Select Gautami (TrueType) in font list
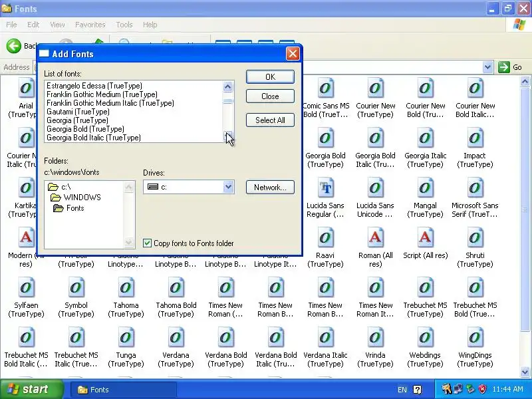The image size is (532, 399). [78, 112]
